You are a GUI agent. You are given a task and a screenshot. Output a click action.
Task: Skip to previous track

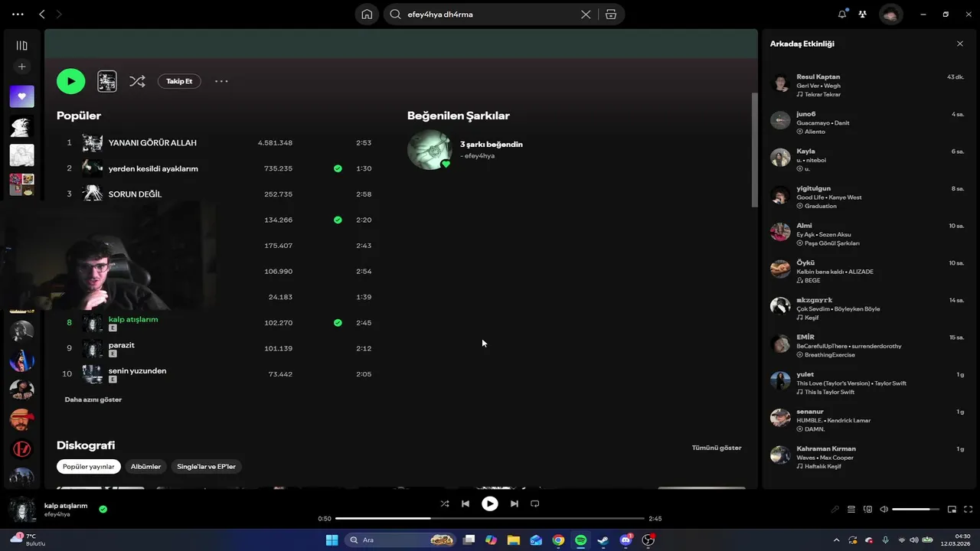[465, 504]
